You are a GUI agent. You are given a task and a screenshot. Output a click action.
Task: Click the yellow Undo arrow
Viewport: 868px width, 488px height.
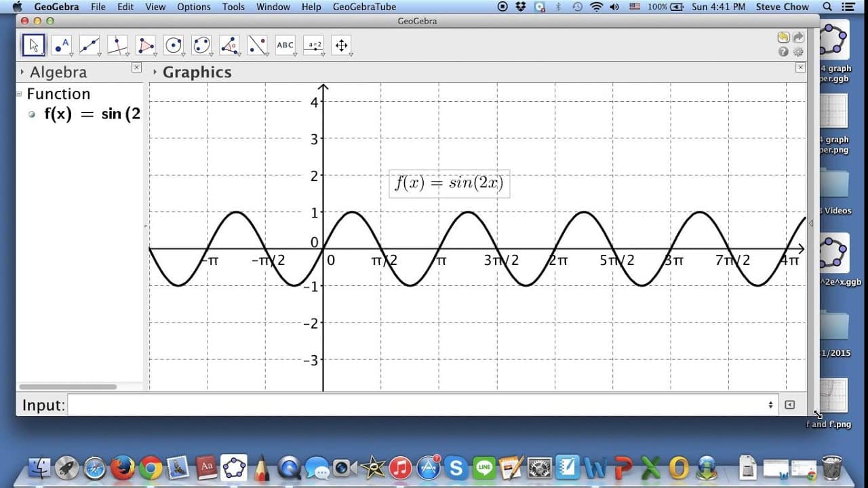pyautogui.click(x=784, y=38)
